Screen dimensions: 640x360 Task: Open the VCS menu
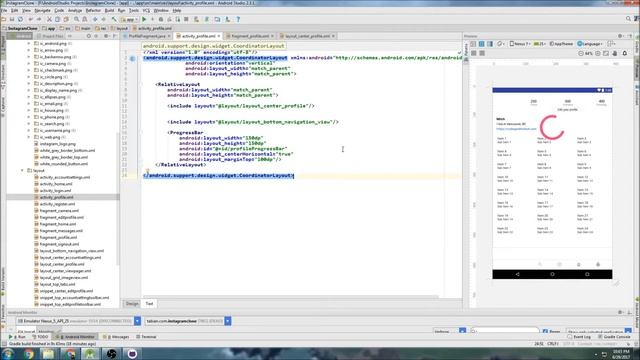coord(146,10)
